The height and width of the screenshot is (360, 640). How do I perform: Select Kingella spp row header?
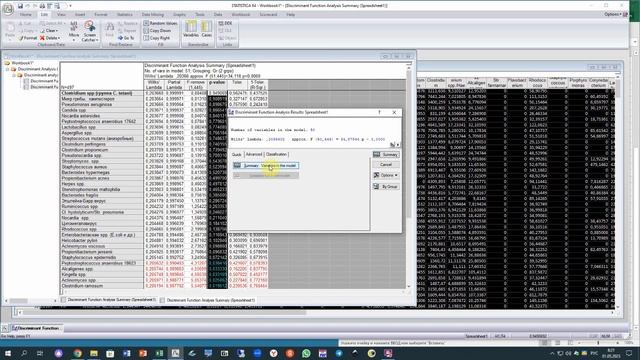(x=102, y=275)
